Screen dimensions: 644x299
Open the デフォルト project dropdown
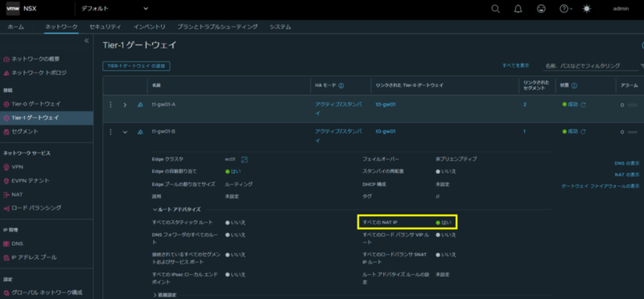click(114, 8)
